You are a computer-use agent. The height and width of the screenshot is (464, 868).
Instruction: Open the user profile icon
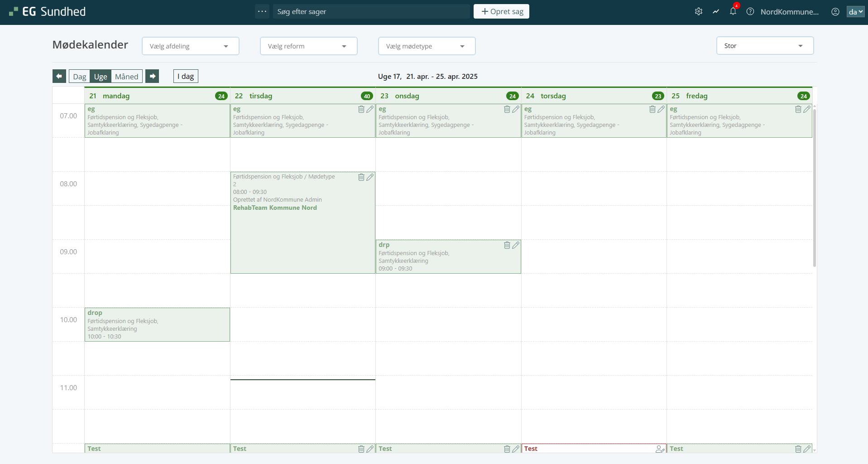[x=835, y=12]
